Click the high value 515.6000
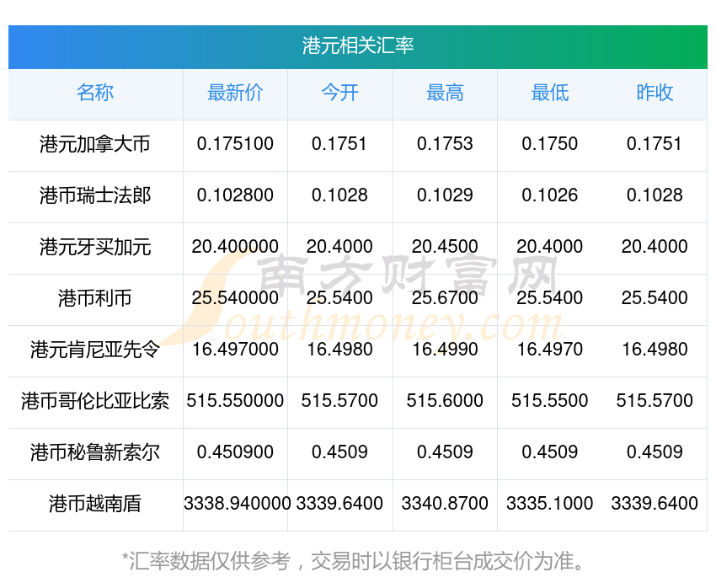The image size is (716, 588). pyautogui.click(x=445, y=401)
